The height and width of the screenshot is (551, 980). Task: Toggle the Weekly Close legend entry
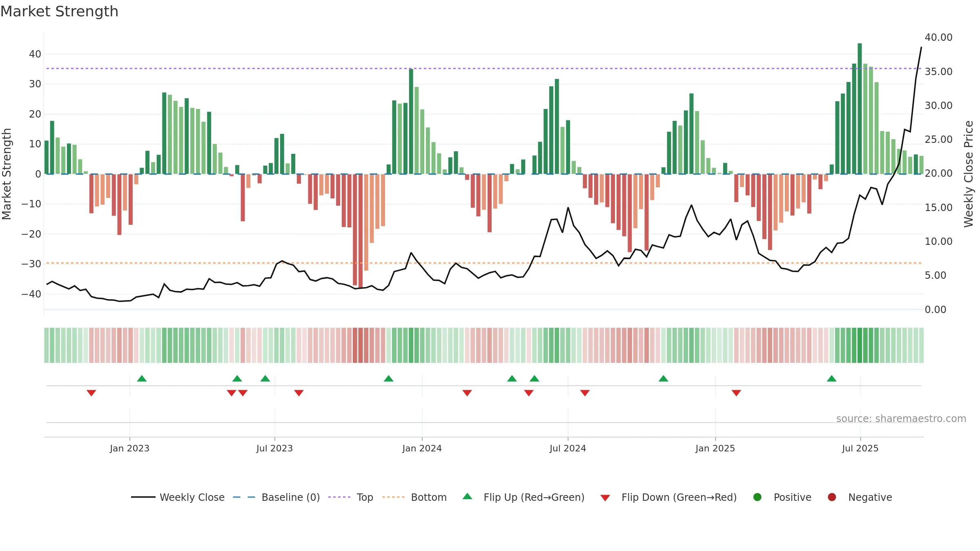pos(178,497)
